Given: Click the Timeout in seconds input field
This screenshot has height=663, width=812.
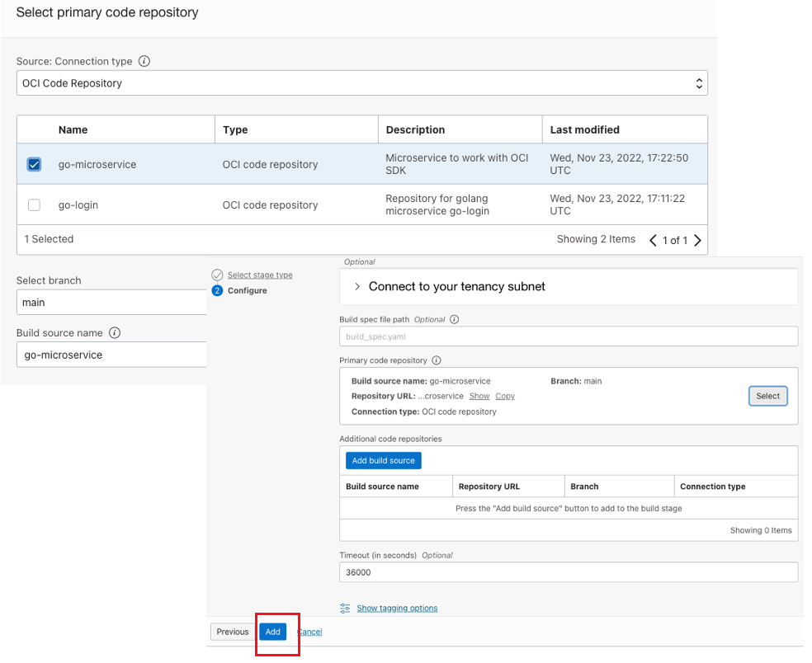Looking at the screenshot, I should 569,571.
